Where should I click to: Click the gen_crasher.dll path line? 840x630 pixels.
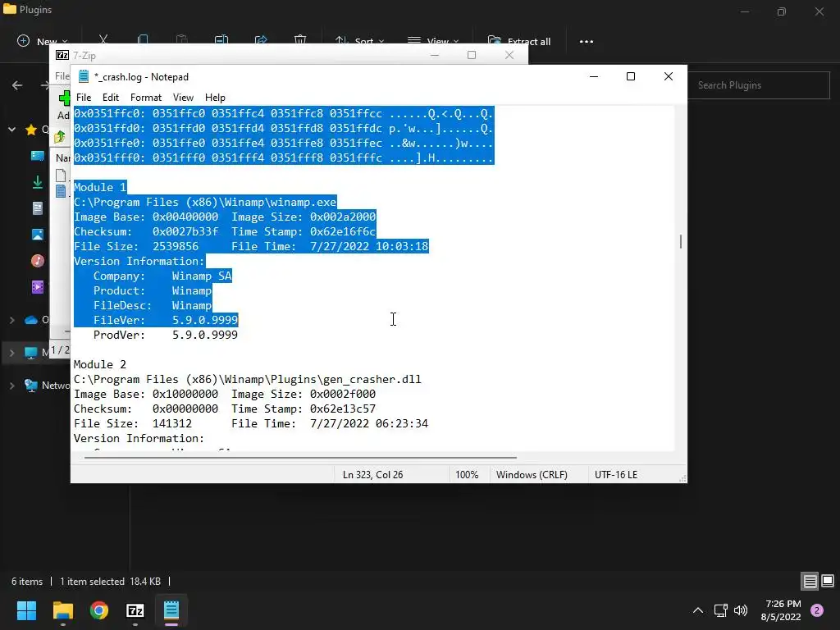(x=248, y=379)
